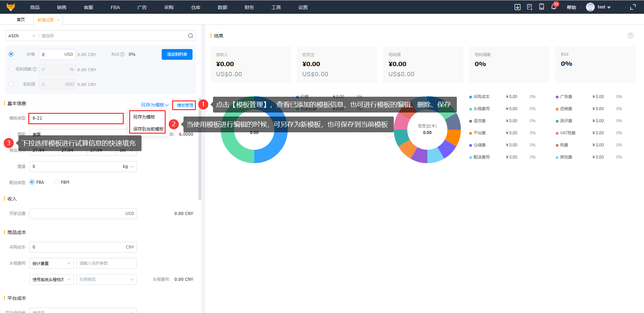Click the question mark icon in 结果 panel
Image resolution: width=644 pixels, height=313 pixels.
click(x=631, y=36)
